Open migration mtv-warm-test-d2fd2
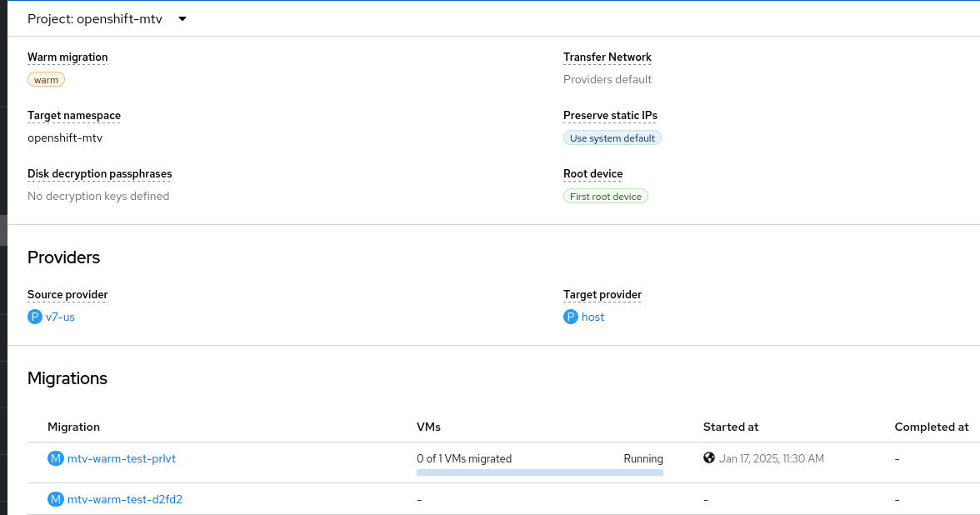Screen dimensions: 980x515 (125, 499)
